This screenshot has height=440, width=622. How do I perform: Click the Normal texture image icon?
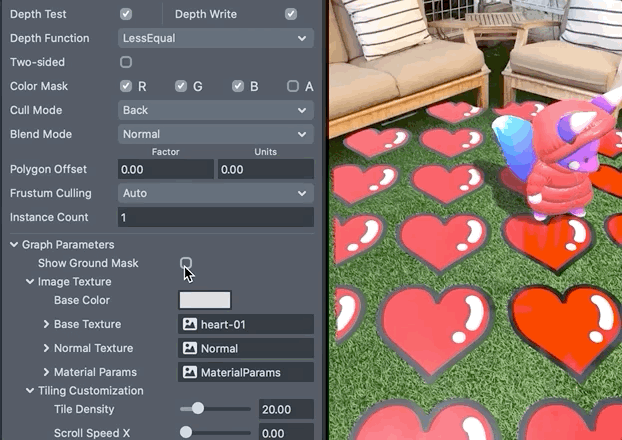pos(190,348)
